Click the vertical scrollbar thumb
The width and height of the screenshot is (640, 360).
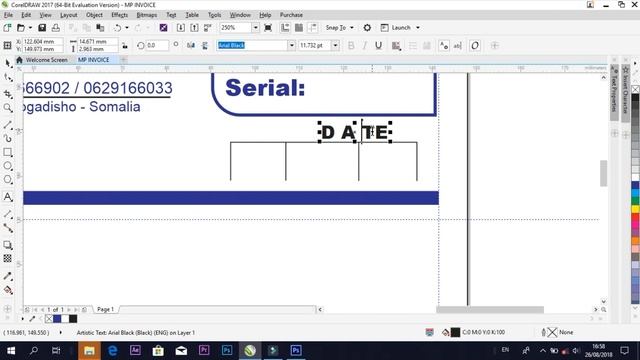tap(603, 173)
